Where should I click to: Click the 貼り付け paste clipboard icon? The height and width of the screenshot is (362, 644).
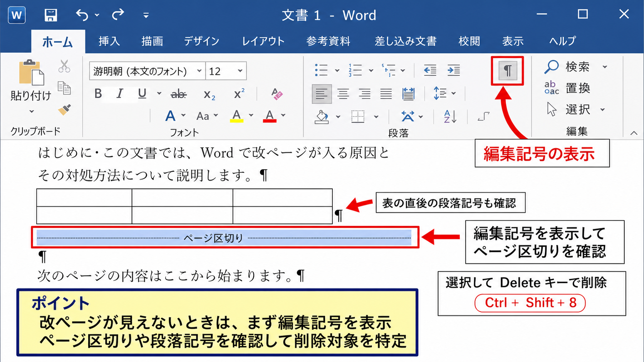[x=31, y=73]
